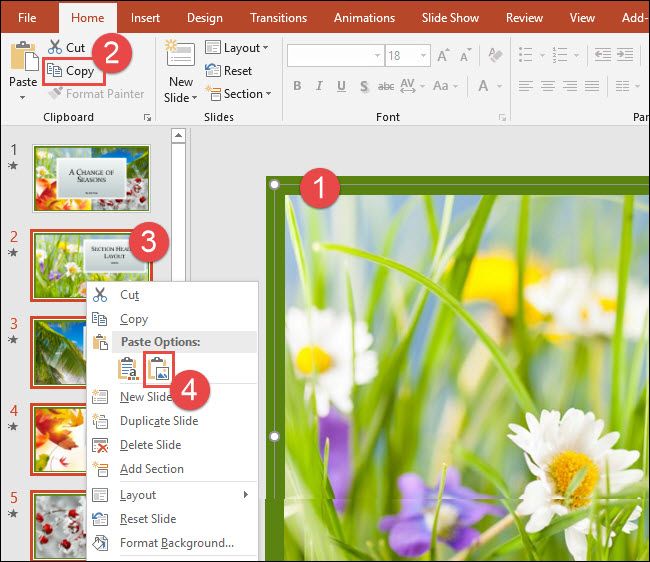Screen dimensions: 650x562
Task: Click the Keep Text Only paste option icon
Action: [128, 368]
